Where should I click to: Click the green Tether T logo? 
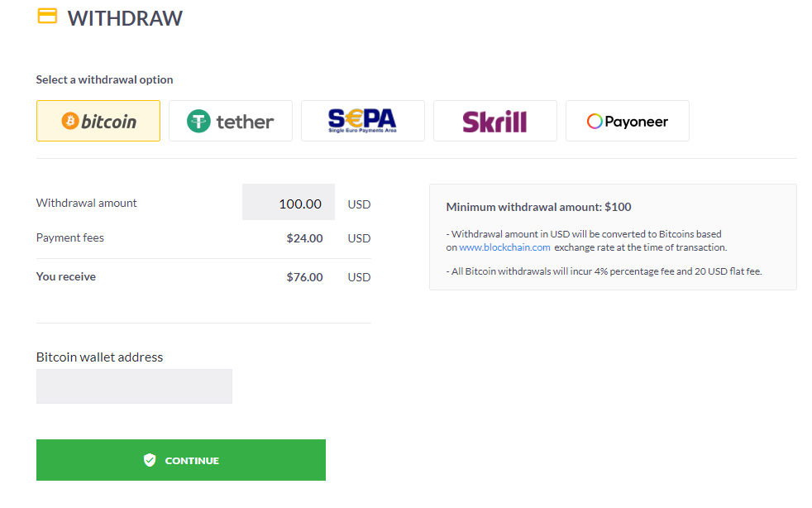[198, 122]
